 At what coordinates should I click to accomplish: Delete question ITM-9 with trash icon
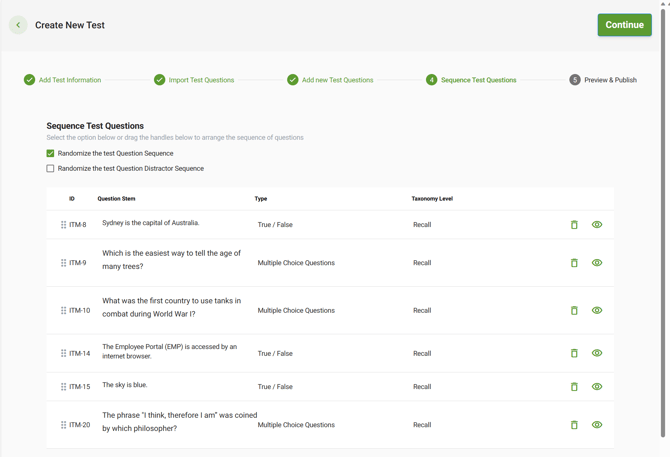point(574,263)
